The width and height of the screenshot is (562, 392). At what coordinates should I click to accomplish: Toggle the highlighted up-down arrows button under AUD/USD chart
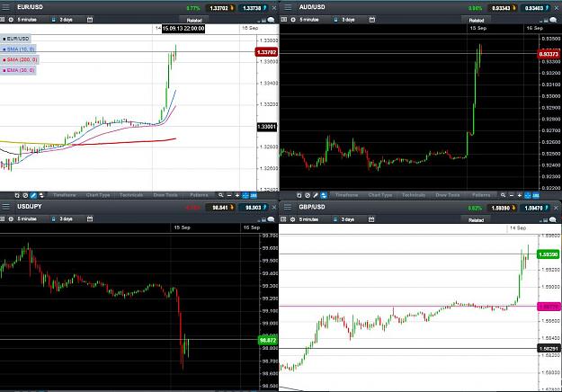(x=324, y=195)
